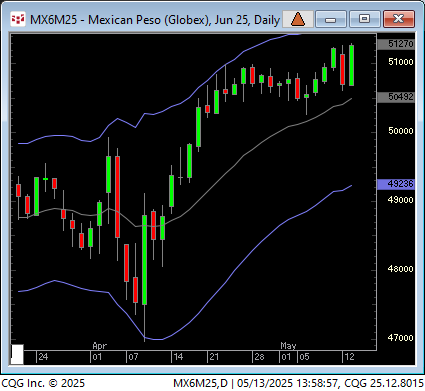Screen dimensions: 425x391
Task: Click the white box at bottom-left of chart
Action: (x=17, y=354)
